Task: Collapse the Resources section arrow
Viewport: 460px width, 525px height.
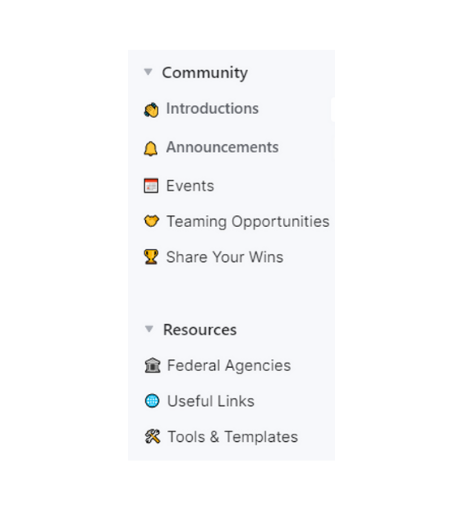Action: pos(149,329)
